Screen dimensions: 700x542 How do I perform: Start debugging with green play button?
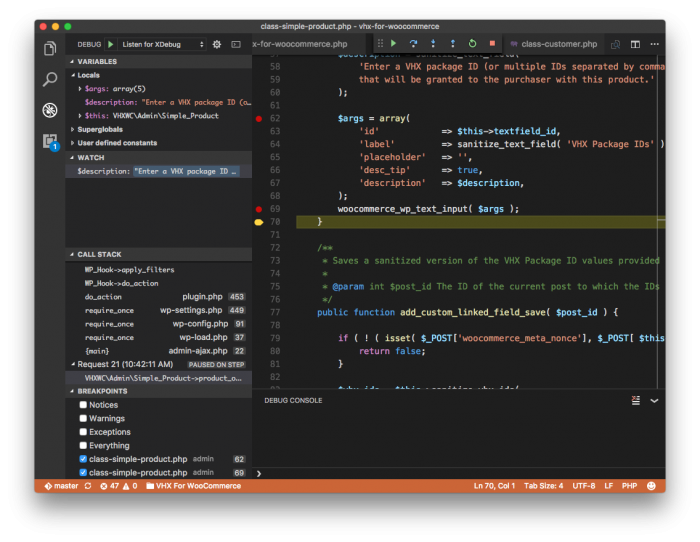(x=110, y=44)
